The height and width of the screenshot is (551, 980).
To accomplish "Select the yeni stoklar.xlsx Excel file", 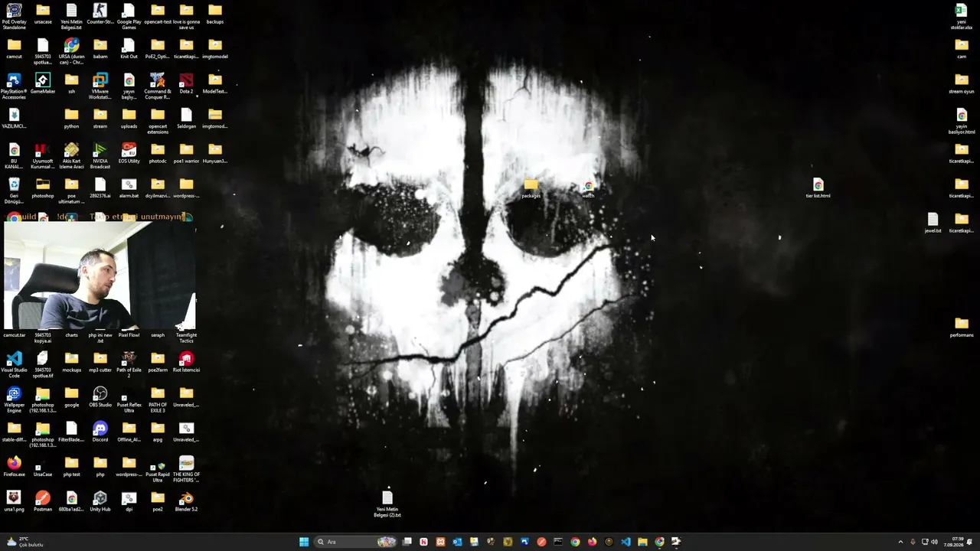I will (x=962, y=17).
